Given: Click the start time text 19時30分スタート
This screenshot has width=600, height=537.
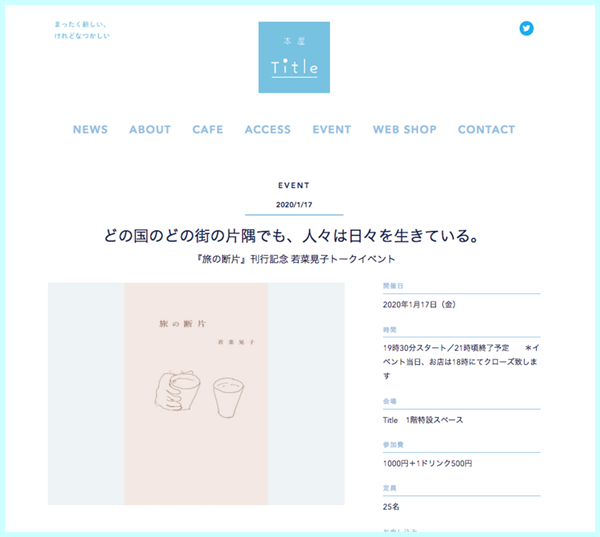Looking at the screenshot, I should tap(414, 348).
